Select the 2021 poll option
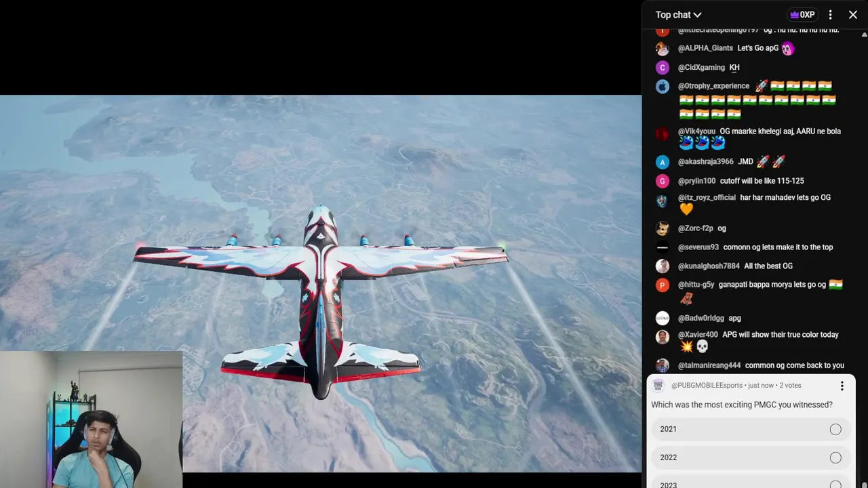This screenshot has width=868, height=488. click(x=751, y=429)
